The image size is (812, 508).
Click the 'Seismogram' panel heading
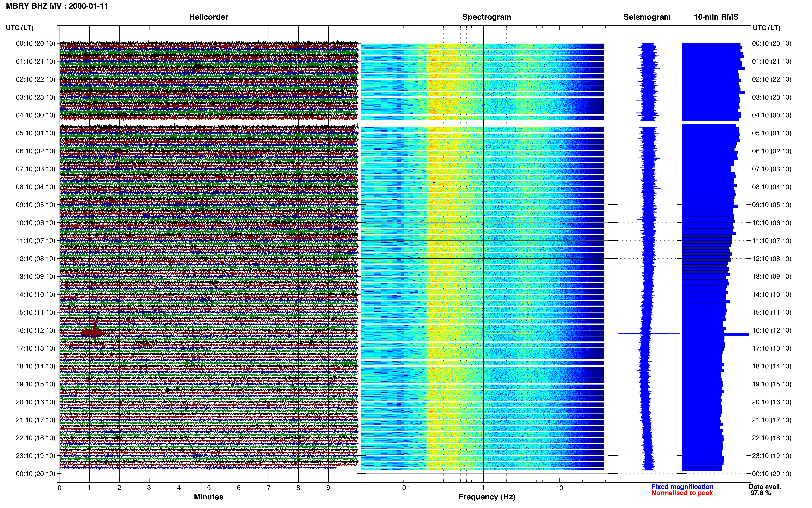[647, 17]
